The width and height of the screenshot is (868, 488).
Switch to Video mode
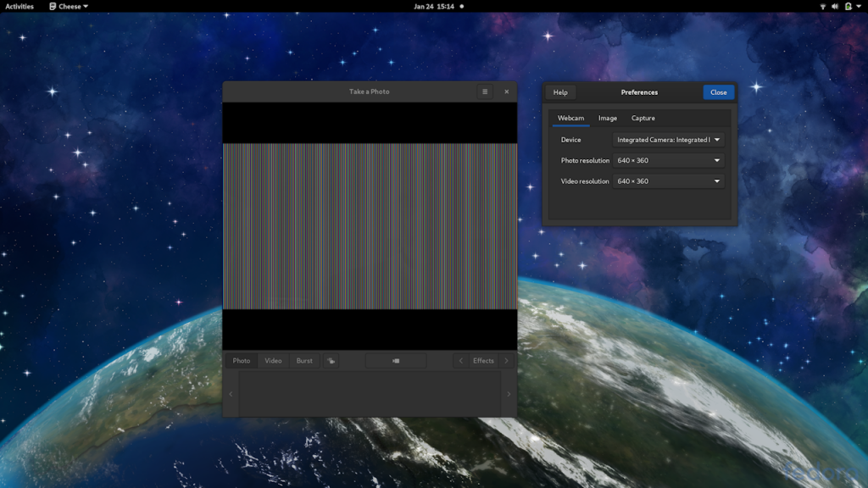[x=273, y=361]
